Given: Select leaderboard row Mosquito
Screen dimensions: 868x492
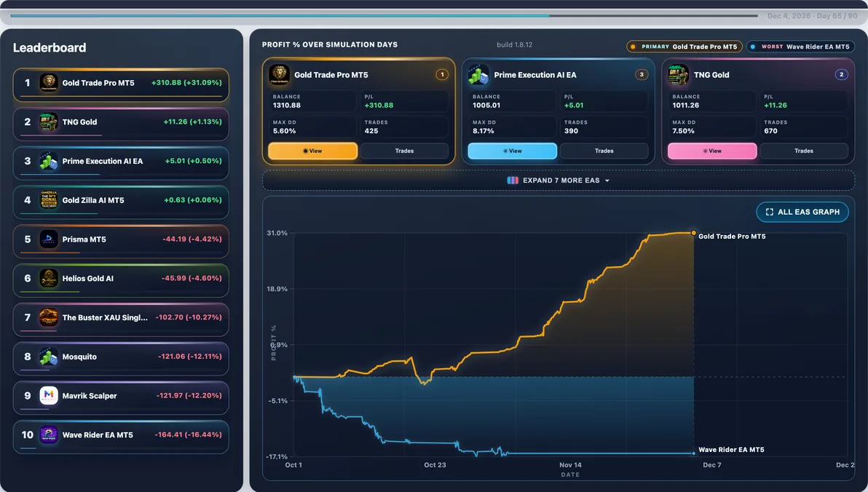Looking at the screenshot, I should 121,360.
